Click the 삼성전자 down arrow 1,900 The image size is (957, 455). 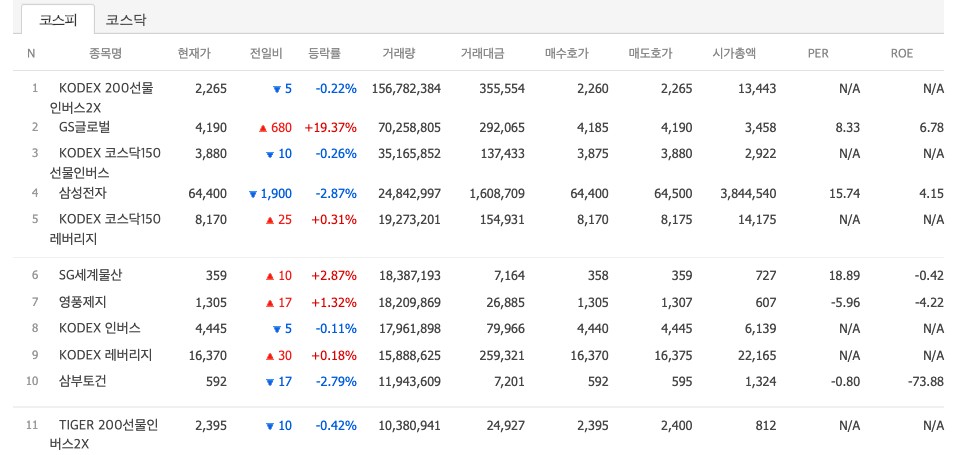click(x=270, y=194)
